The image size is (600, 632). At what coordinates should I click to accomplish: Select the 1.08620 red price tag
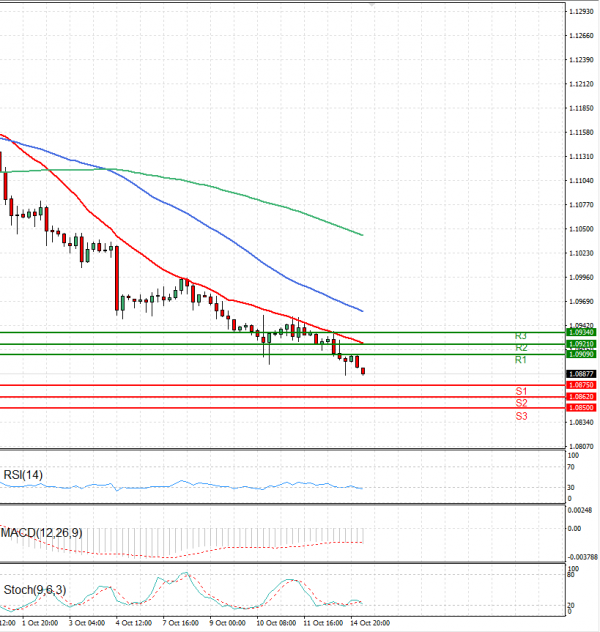coord(581,397)
